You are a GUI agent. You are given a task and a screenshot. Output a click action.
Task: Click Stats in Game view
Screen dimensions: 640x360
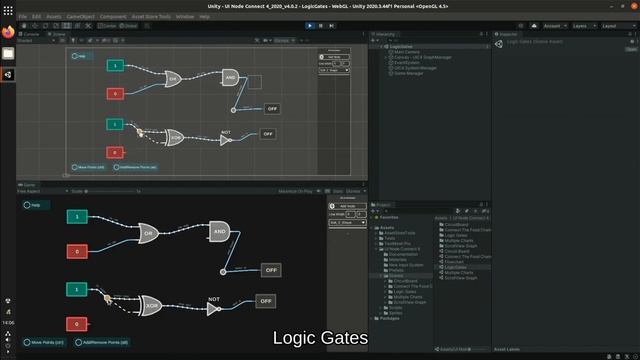[338, 191]
